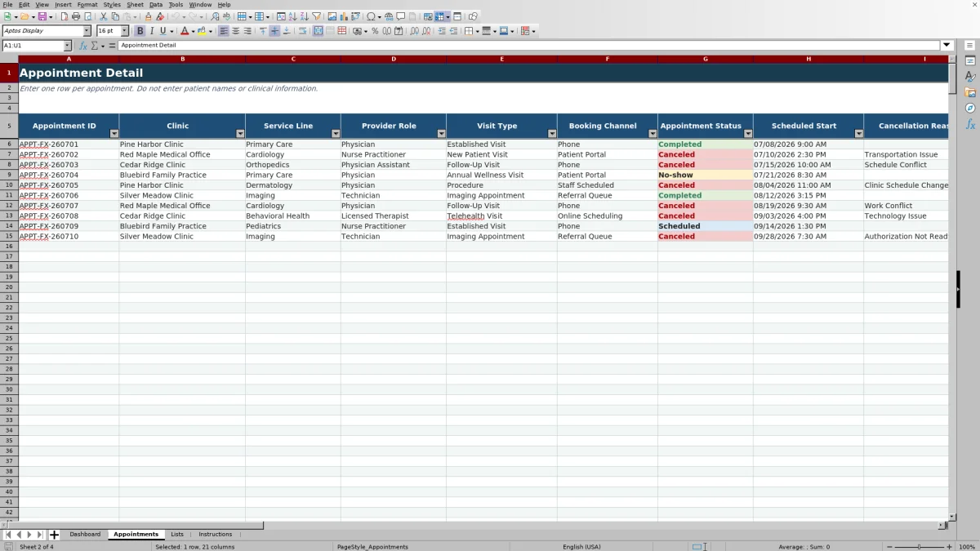The height and width of the screenshot is (551, 980).
Task: Click the Sort Ascending icon
Action: (292, 16)
